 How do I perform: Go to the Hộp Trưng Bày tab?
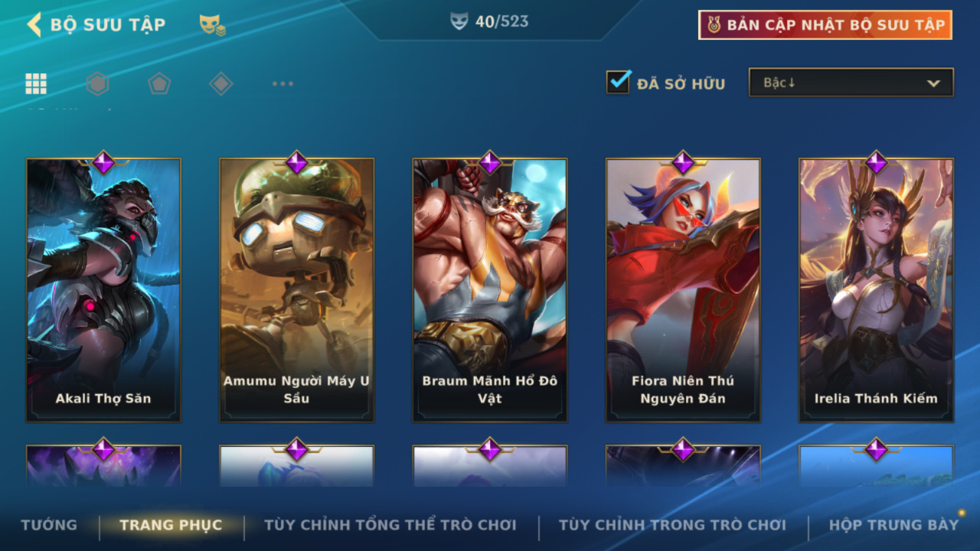tap(893, 525)
